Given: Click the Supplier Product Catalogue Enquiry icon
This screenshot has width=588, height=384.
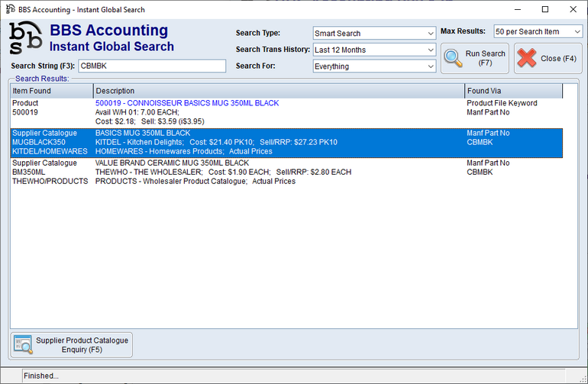Looking at the screenshot, I should (x=23, y=345).
